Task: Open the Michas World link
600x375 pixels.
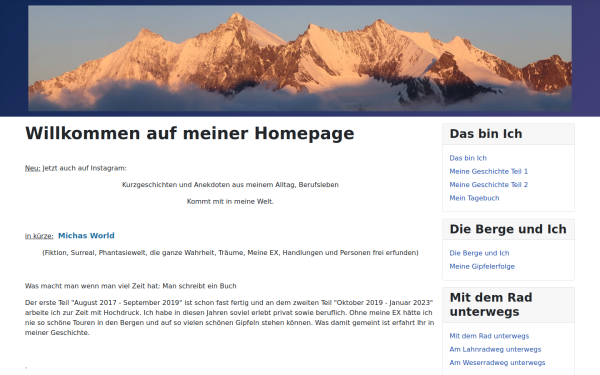Action: (x=86, y=236)
